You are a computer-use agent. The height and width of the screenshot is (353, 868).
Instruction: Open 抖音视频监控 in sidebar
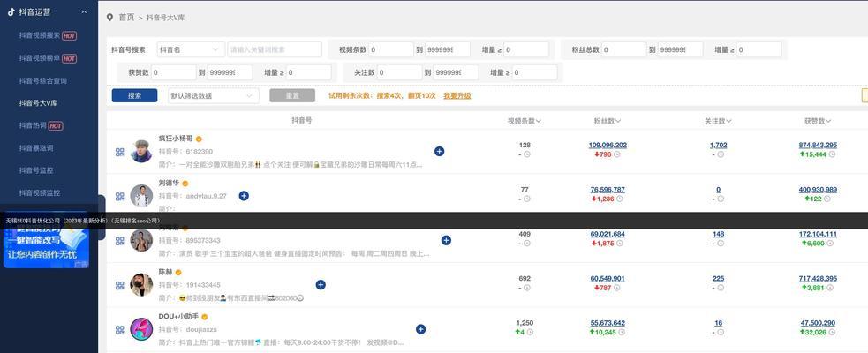40,193
